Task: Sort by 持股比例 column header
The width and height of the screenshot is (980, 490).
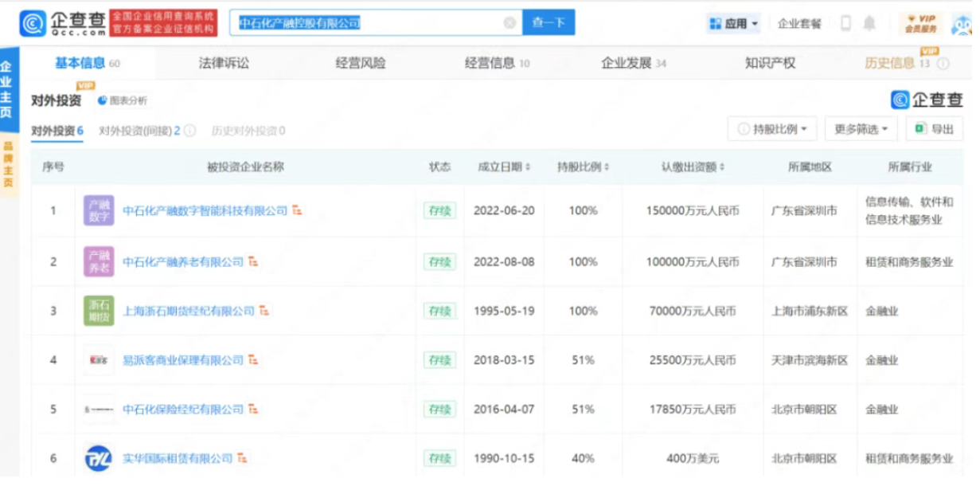Action: 583,167
